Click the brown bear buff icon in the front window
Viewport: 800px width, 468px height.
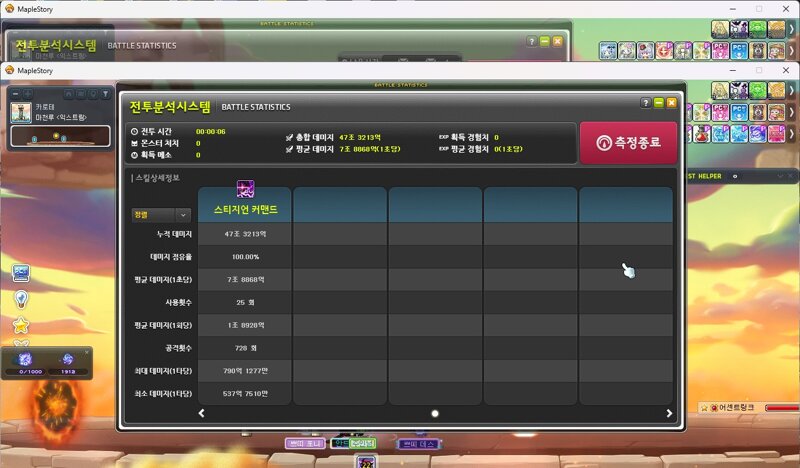point(758,112)
